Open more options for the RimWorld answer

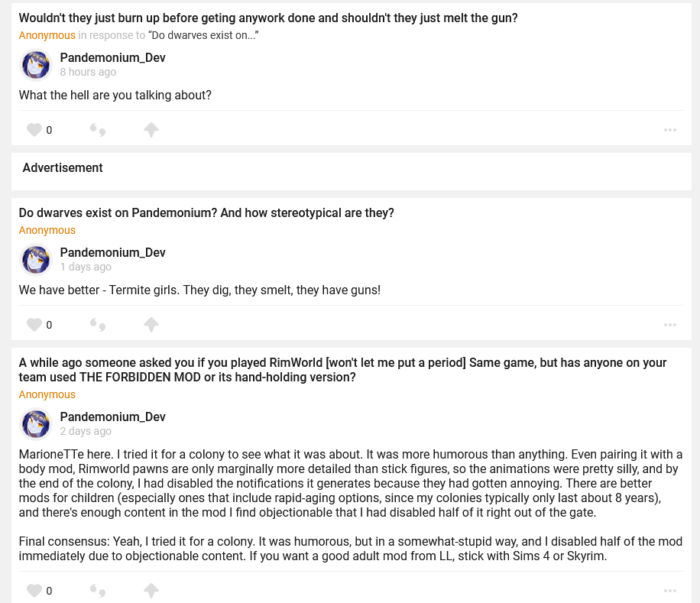click(x=670, y=591)
